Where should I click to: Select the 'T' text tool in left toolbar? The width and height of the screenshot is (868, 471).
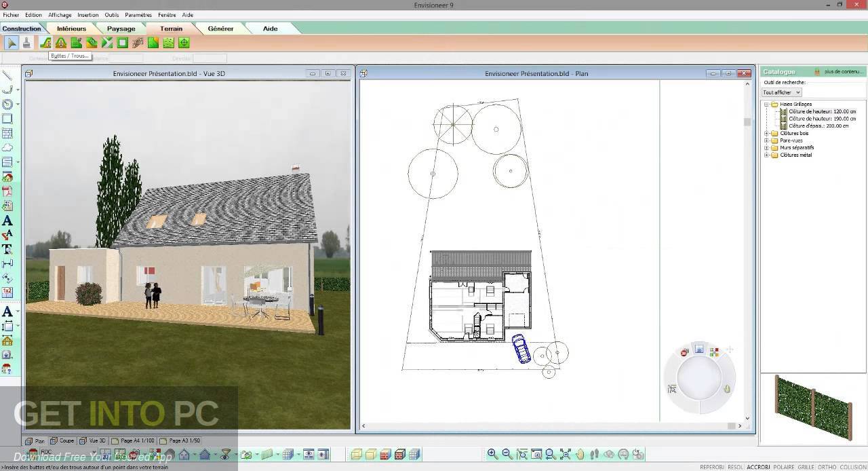7,249
